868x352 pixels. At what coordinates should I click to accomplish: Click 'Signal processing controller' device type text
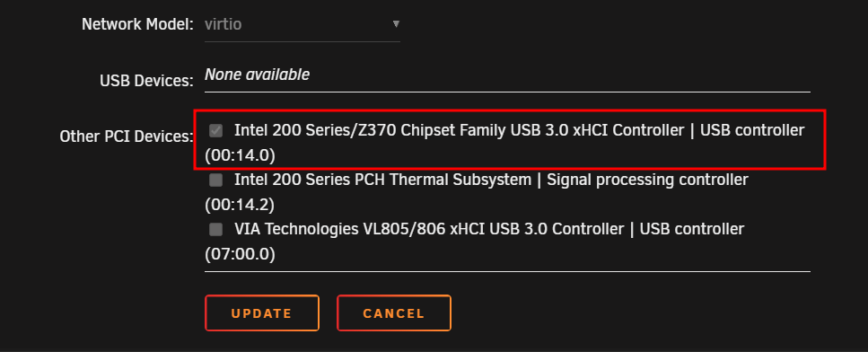point(647,180)
